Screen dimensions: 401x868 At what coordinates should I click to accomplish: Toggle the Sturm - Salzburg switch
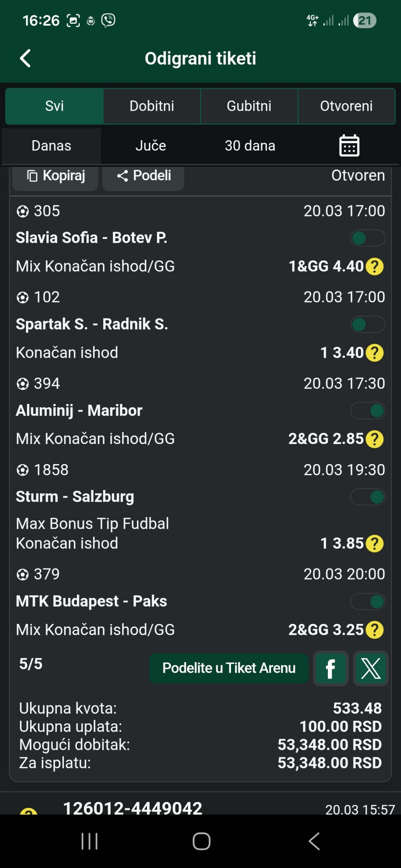(368, 497)
